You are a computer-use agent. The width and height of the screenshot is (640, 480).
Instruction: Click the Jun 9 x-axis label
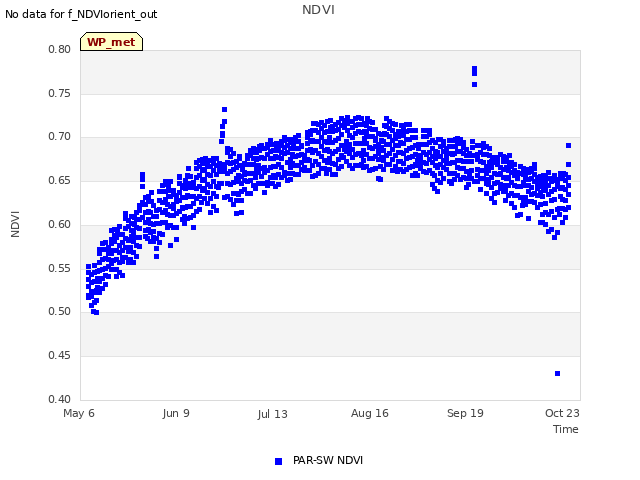click(x=176, y=413)
